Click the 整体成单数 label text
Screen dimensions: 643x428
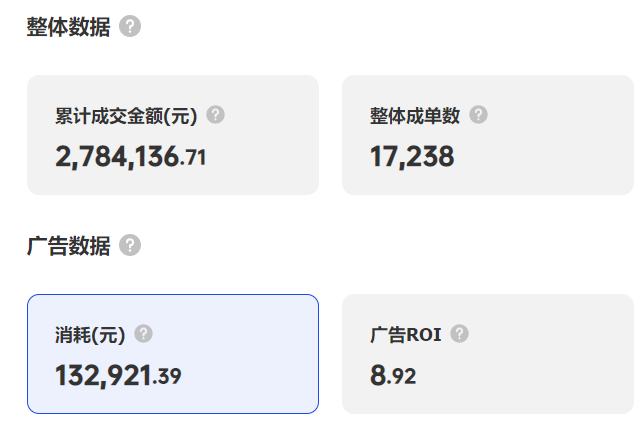coord(414,116)
